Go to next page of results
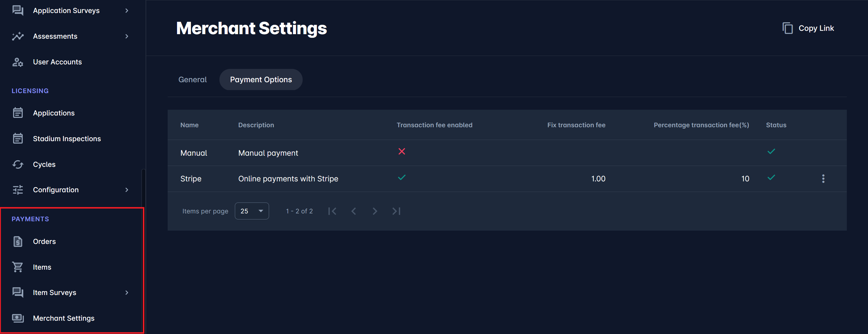Screen dimensions: 868x334 (x=375, y=211)
